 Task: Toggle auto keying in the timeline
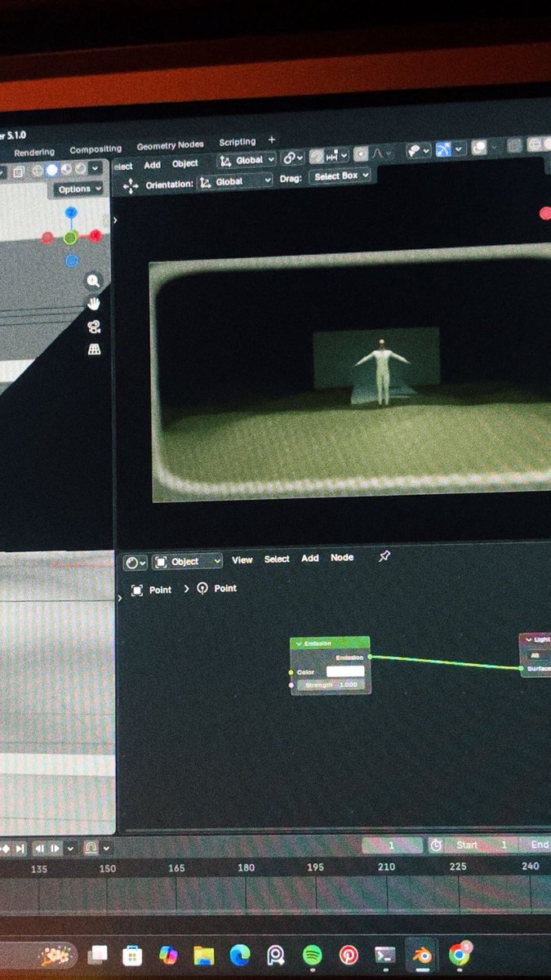pos(92,848)
